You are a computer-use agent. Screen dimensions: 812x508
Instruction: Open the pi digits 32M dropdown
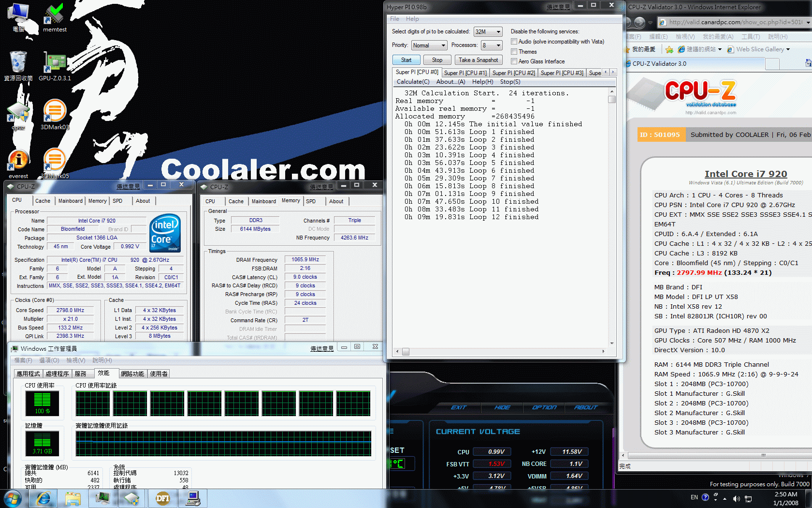click(x=488, y=32)
